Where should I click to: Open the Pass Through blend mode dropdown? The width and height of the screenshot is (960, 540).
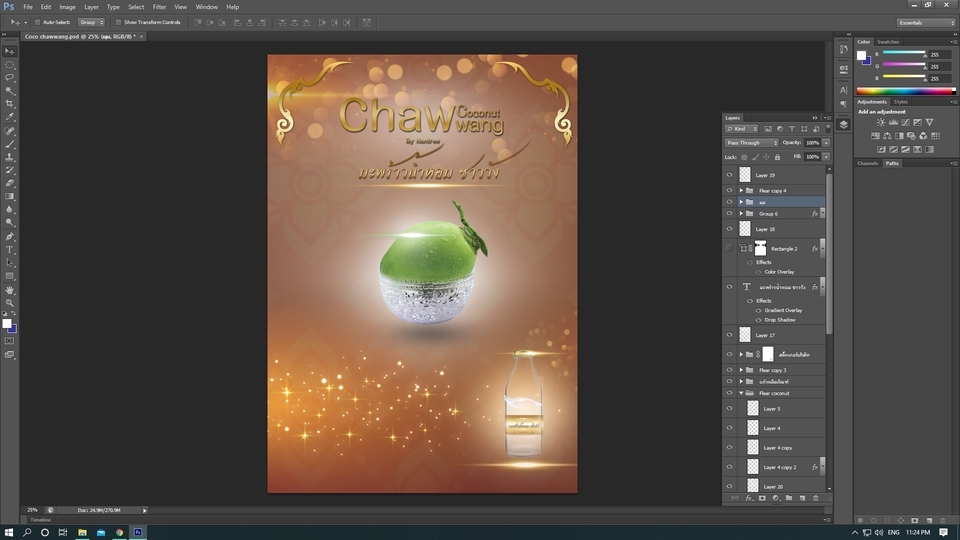751,143
